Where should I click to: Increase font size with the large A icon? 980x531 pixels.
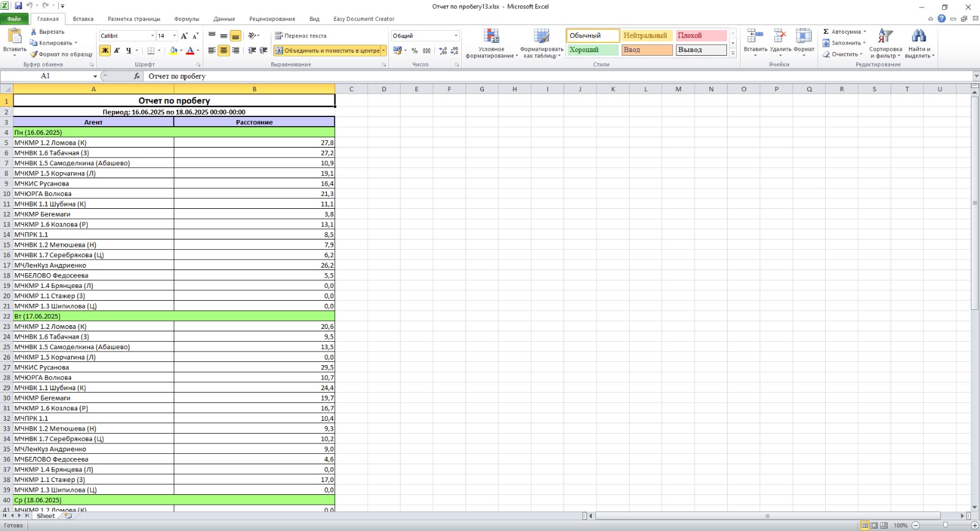point(184,36)
